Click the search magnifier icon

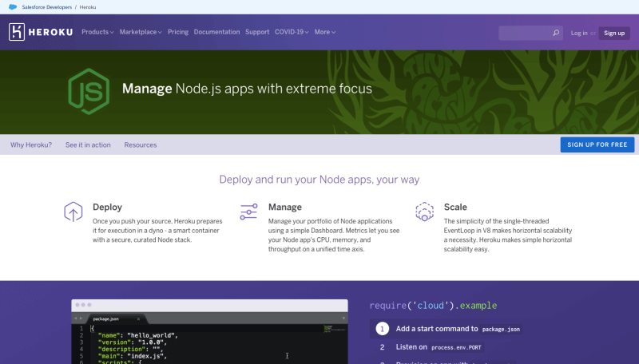(x=556, y=33)
